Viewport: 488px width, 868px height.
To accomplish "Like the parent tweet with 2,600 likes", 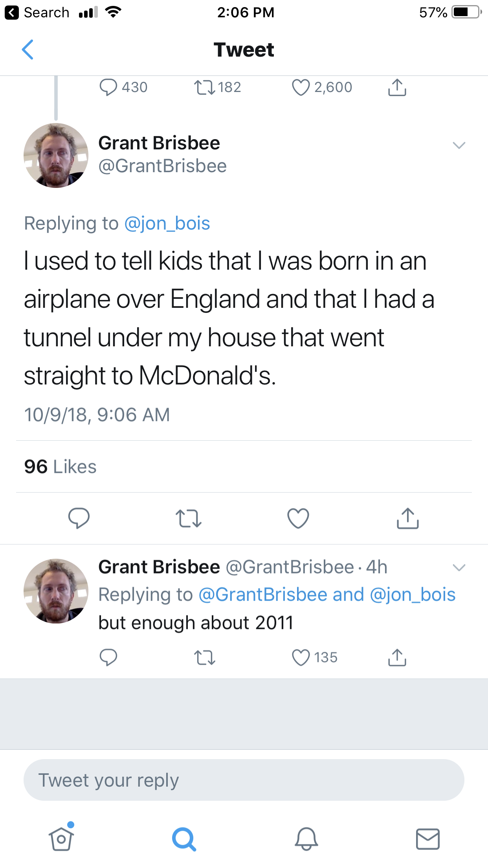I will 301,87.
